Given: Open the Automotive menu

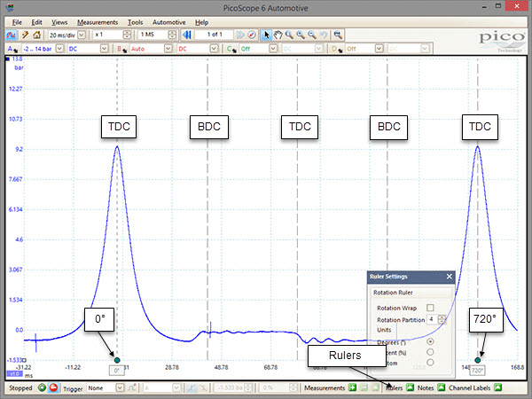Looking at the screenshot, I should [x=169, y=22].
